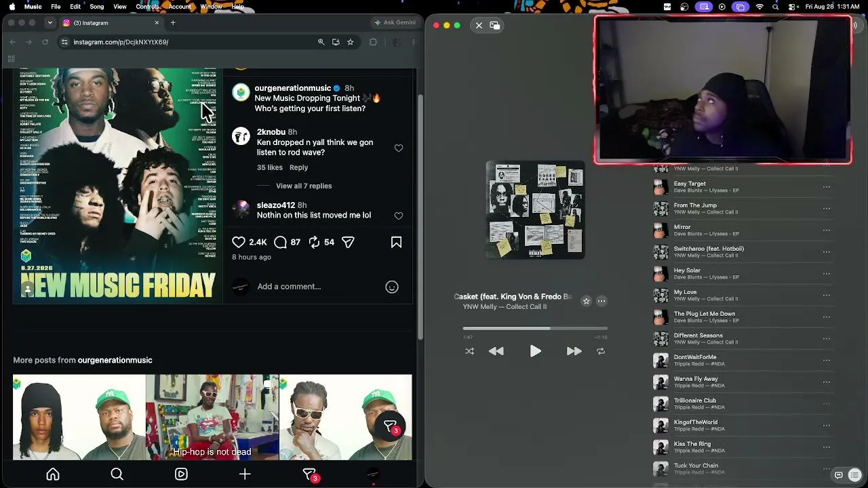Skip to the next track
This screenshot has height=488, width=868.
click(574, 351)
